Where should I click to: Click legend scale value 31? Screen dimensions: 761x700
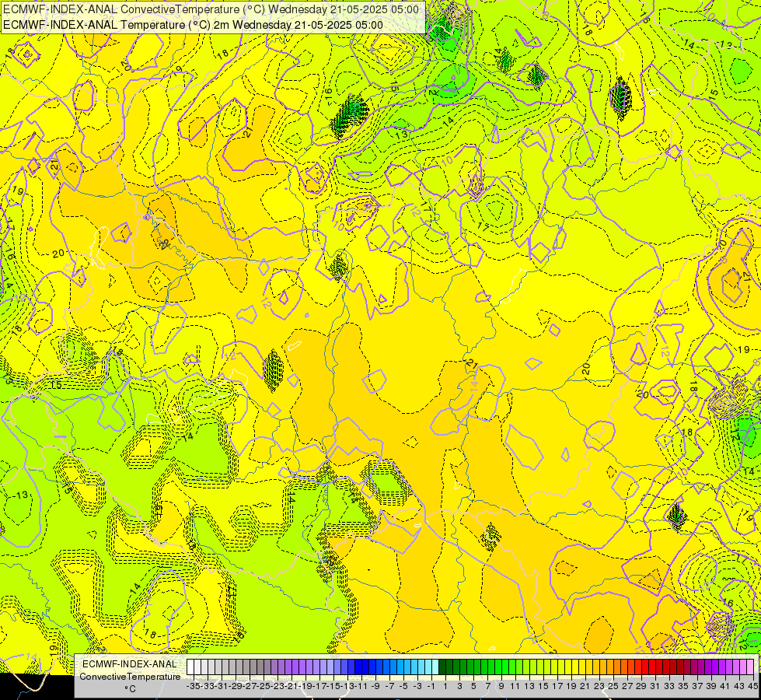click(655, 686)
